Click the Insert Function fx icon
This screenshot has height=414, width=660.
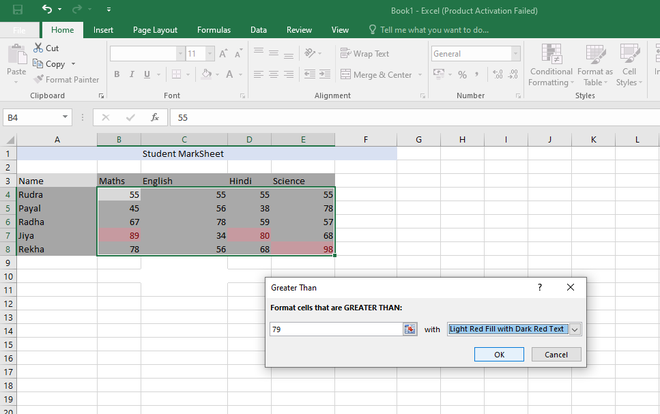(x=154, y=117)
